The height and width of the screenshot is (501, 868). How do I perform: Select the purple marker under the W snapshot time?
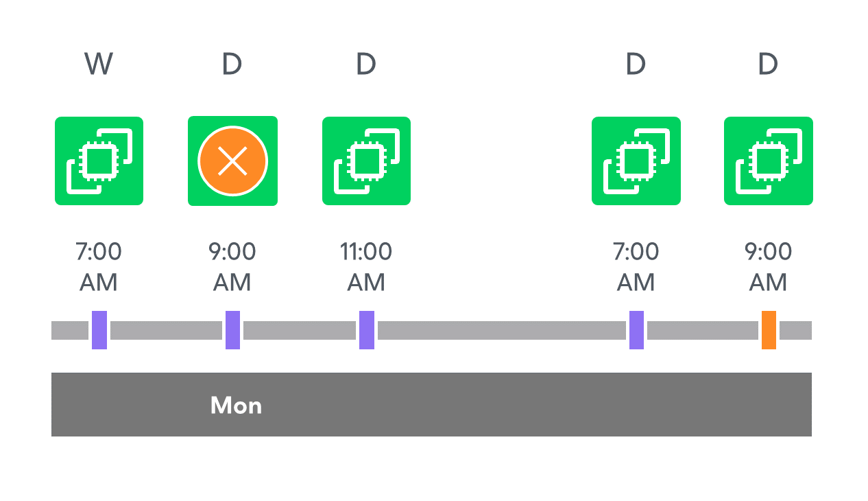99,330
